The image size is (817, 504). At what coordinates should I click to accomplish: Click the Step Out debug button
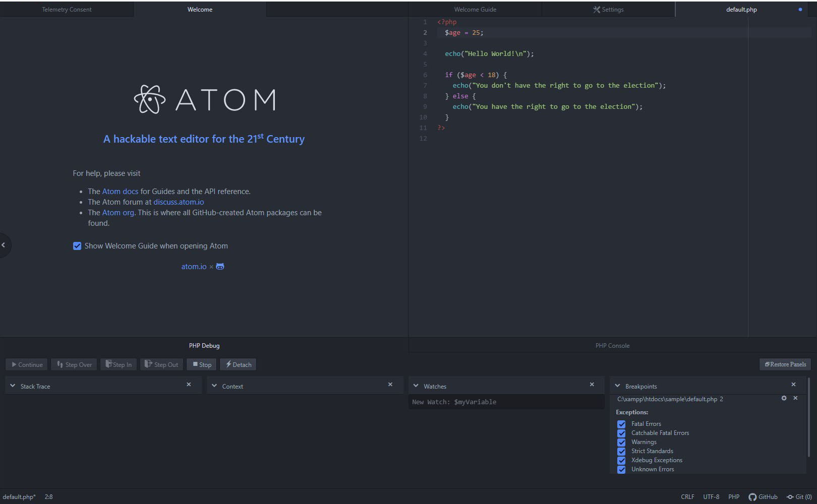pos(161,364)
